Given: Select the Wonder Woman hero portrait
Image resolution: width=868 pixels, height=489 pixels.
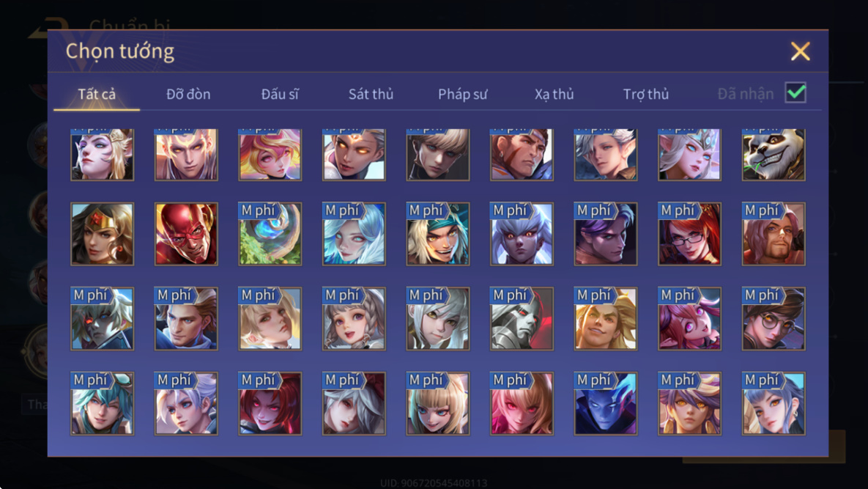Looking at the screenshot, I should (x=102, y=234).
